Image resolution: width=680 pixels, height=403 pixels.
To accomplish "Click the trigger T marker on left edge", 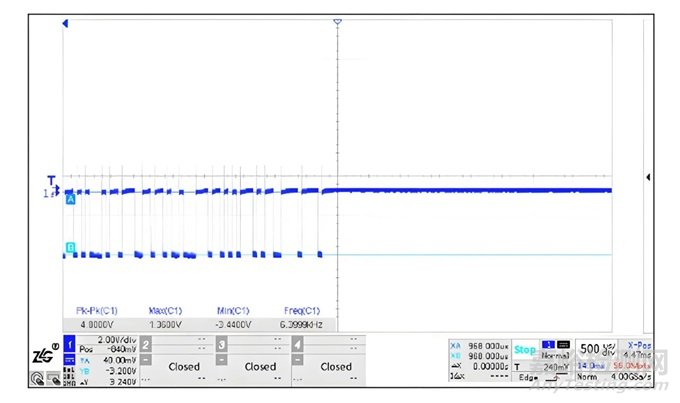I will coord(53,179).
